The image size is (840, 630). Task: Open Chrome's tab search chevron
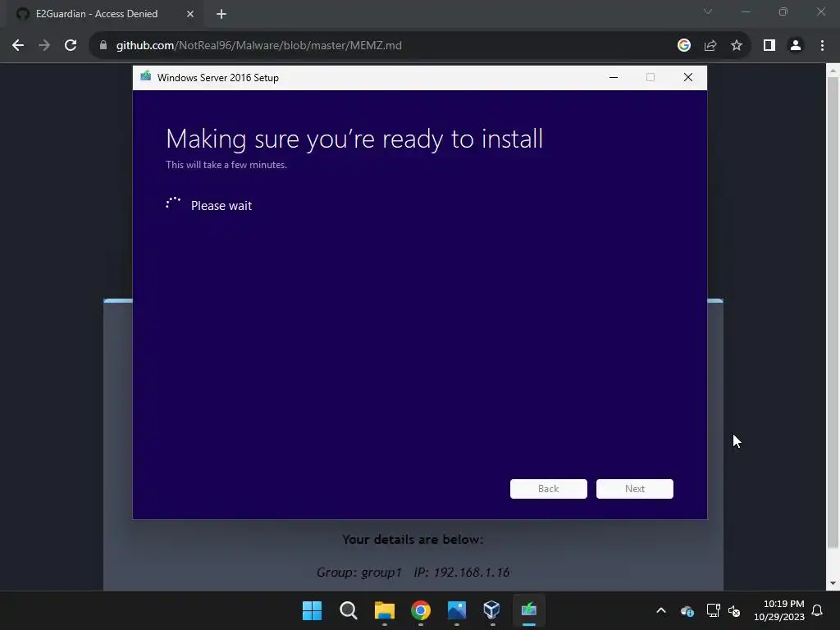point(708,11)
